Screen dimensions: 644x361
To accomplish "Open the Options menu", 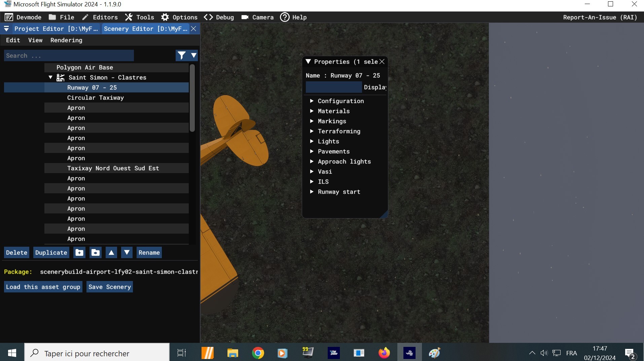I will 179,17.
